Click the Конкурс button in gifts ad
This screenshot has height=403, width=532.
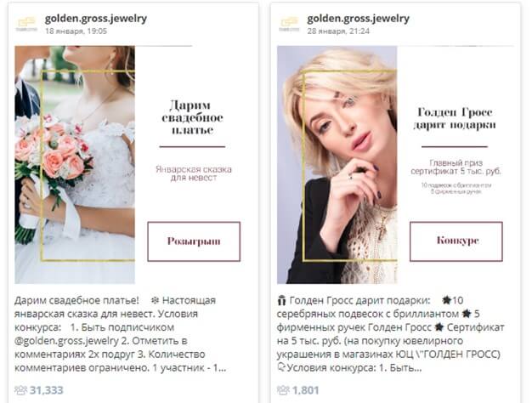point(456,241)
